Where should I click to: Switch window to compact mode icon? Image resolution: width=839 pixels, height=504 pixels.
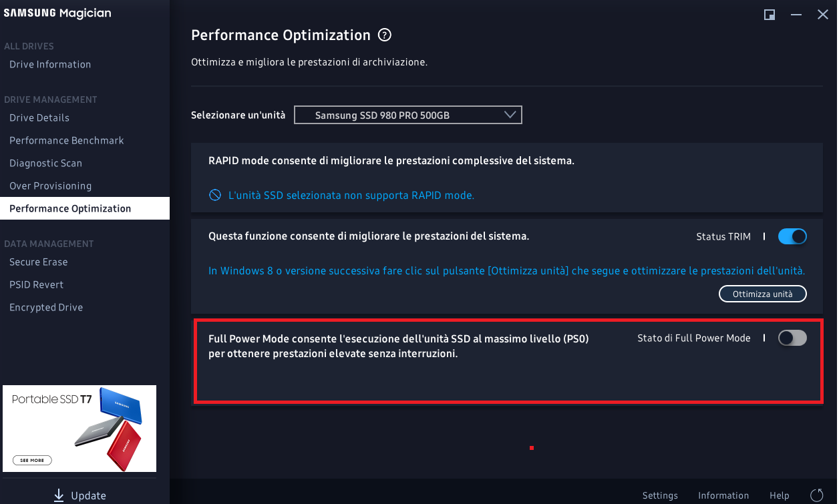pyautogui.click(x=770, y=15)
